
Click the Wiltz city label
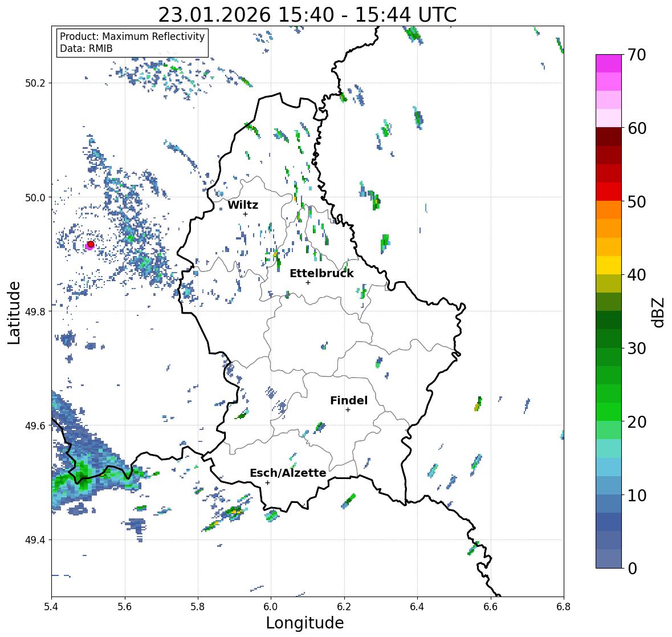click(x=243, y=205)
